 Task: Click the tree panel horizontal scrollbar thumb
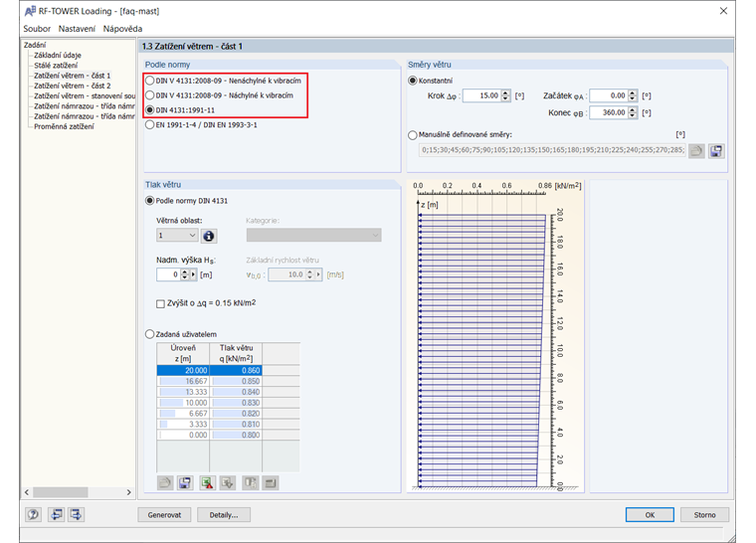click(x=61, y=492)
